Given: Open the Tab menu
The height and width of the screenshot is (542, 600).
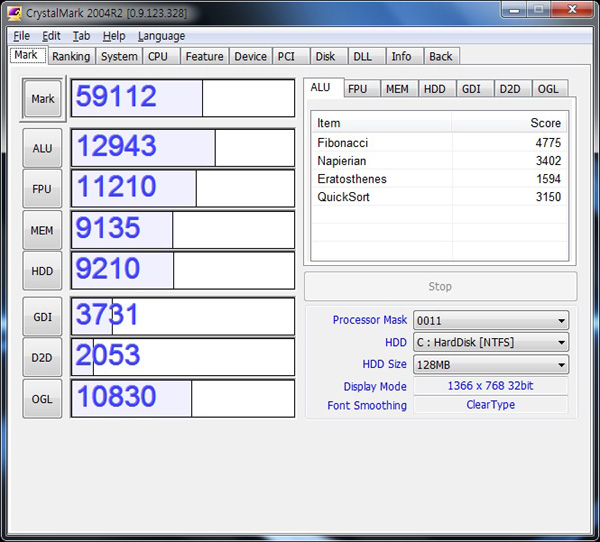Looking at the screenshot, I should point(82,36).
